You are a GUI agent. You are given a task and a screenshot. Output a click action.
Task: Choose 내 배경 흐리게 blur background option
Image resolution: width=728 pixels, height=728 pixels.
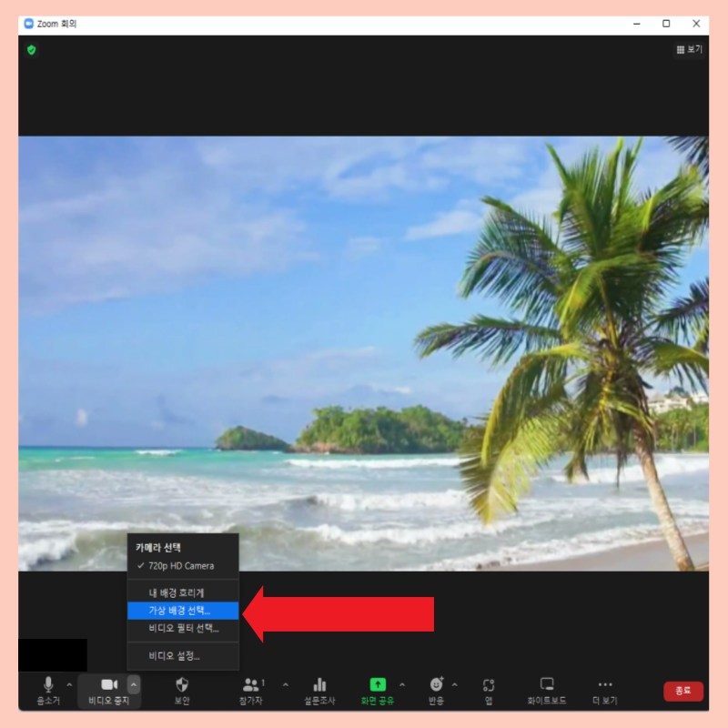click(x=183, y=593)
